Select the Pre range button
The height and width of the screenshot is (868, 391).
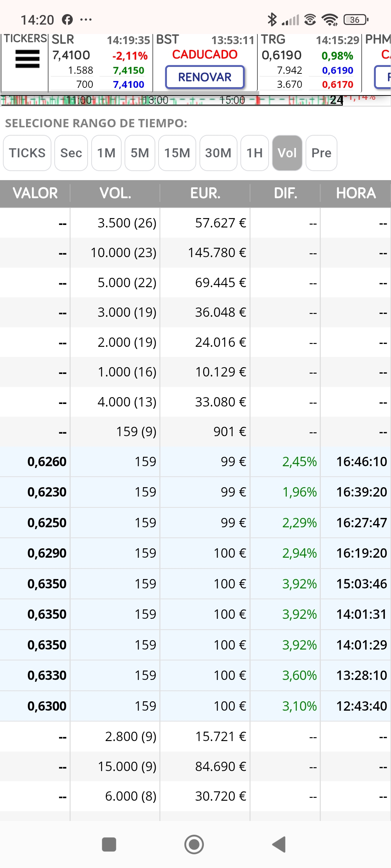[x=321, y=153]
